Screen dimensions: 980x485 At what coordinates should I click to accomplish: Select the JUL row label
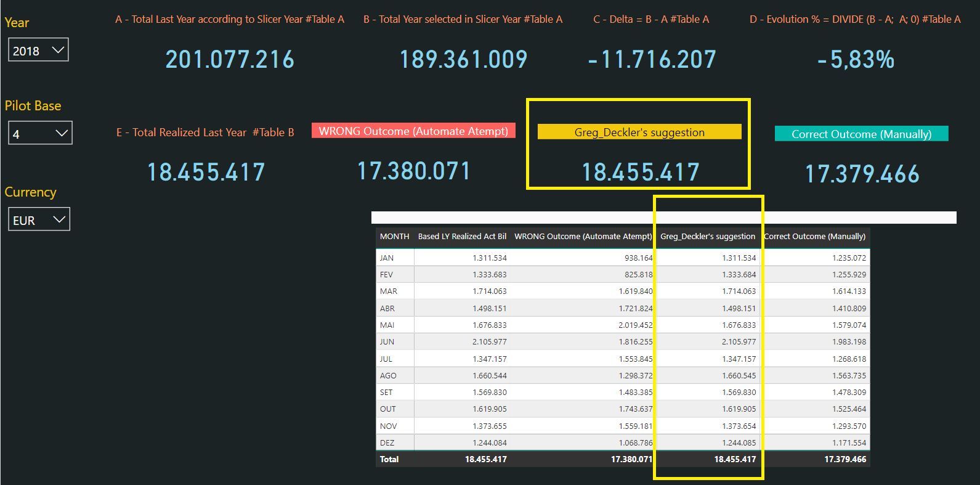tap(386, 359)
